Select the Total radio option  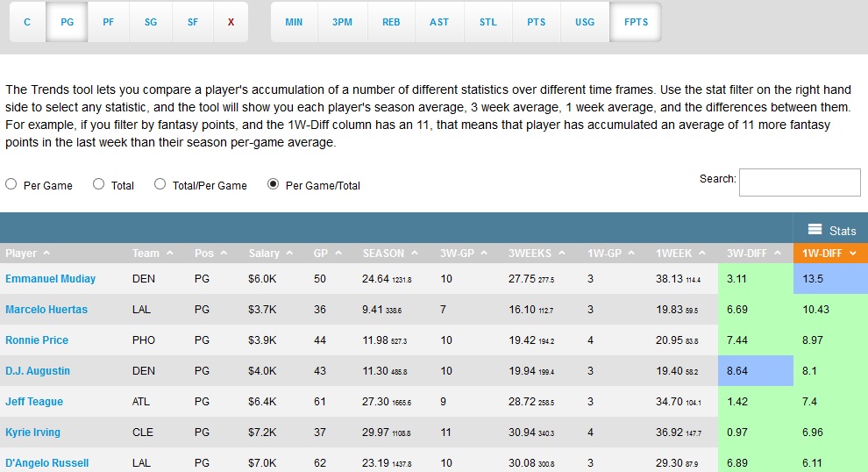[x=98, y=184]
